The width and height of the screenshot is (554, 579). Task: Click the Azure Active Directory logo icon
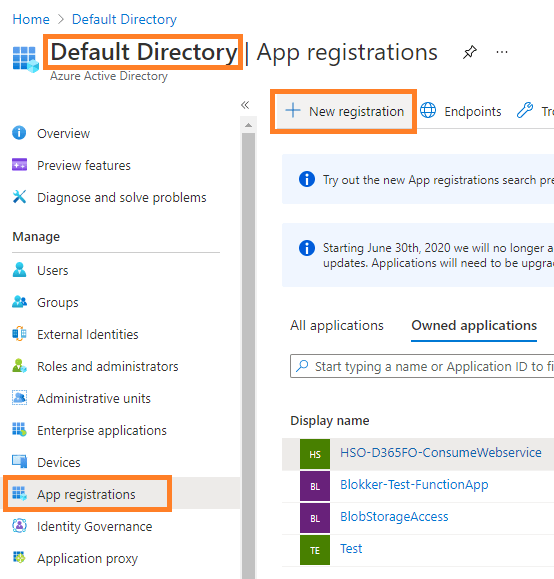pos(25,59)
